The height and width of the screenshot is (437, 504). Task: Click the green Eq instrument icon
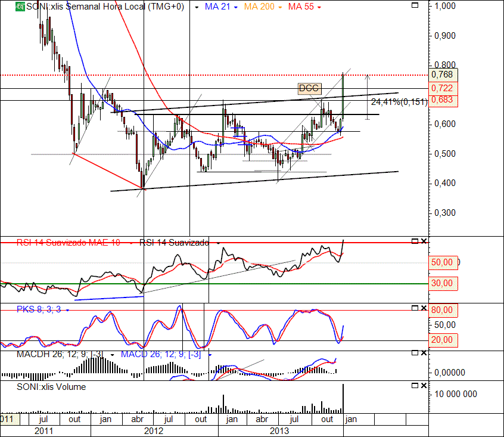(x=20, y=7)
